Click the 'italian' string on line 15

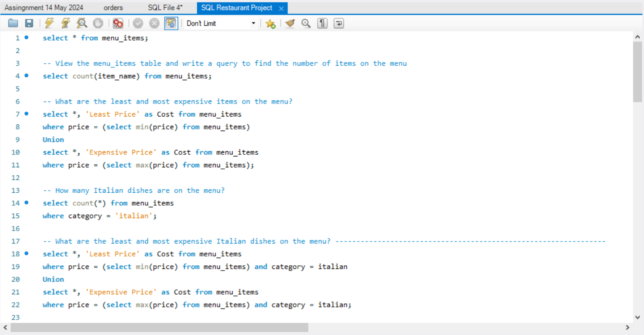pos(133,216)
